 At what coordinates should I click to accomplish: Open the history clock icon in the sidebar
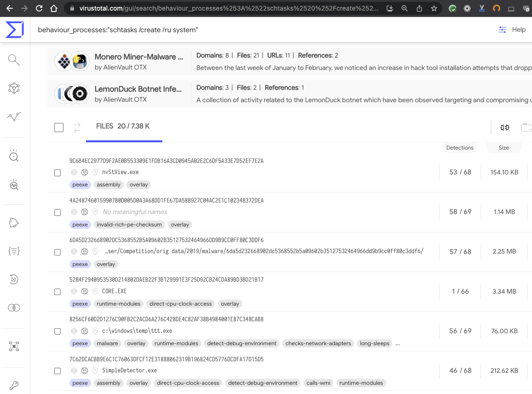(14, 279)
